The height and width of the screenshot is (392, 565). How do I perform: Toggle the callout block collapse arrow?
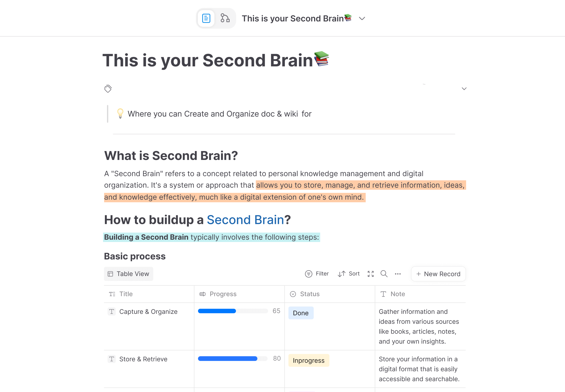pyautogui.click(x=464, y=89)
